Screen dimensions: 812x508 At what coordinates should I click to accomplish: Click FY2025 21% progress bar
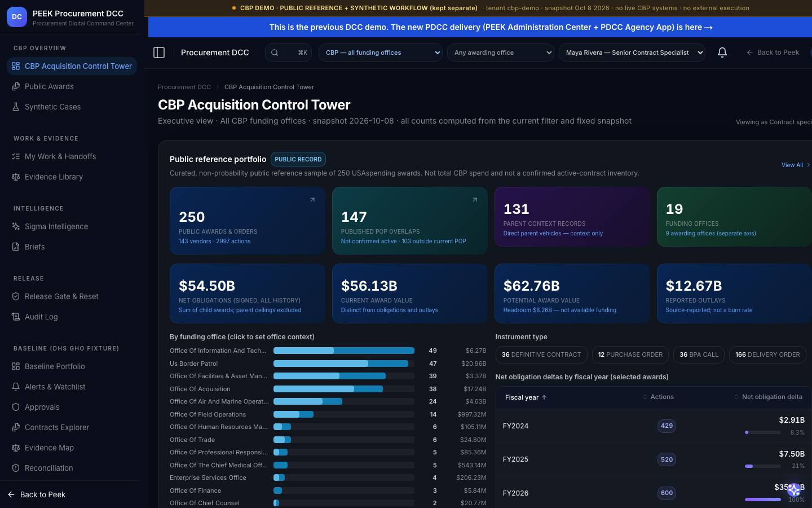point(763,466)
